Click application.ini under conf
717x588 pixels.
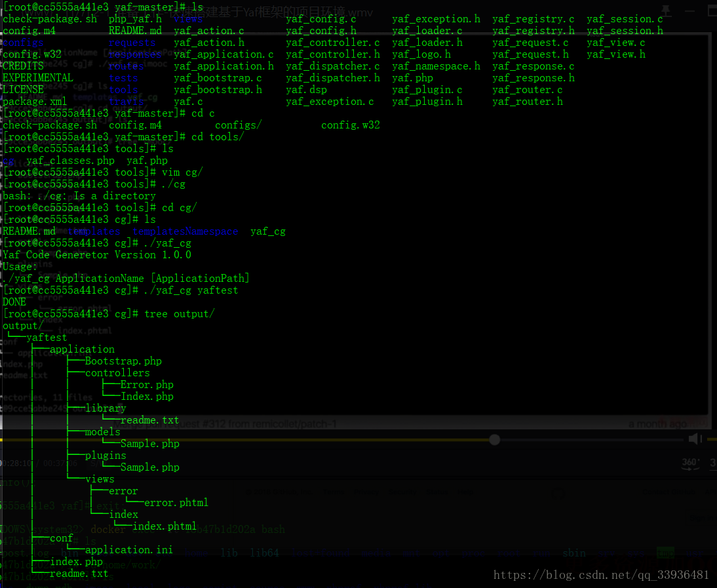pos(129,549)
